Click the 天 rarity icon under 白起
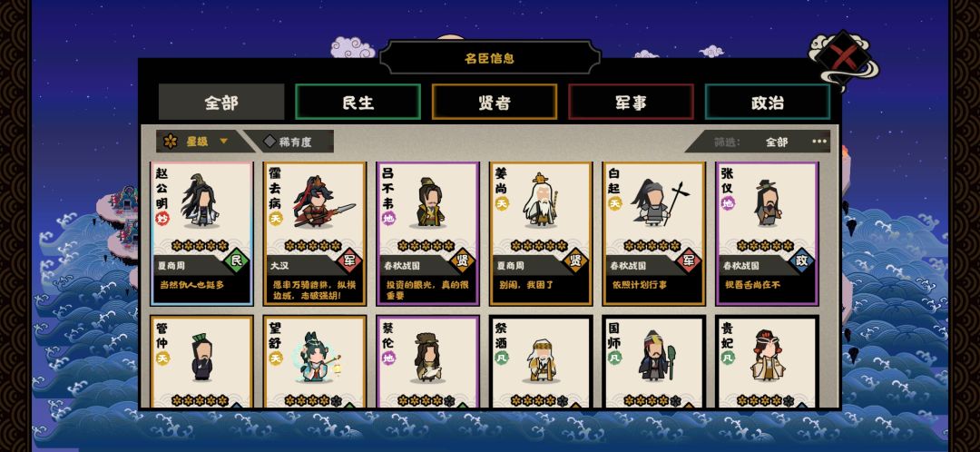980x452 pixels. [x=615, y=203]
